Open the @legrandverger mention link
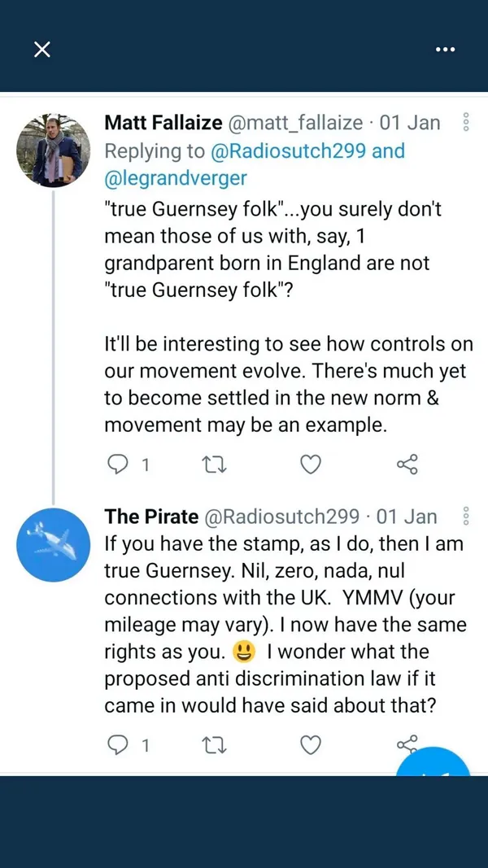Viewport: 488px width, 868px height. coord(176,180)
